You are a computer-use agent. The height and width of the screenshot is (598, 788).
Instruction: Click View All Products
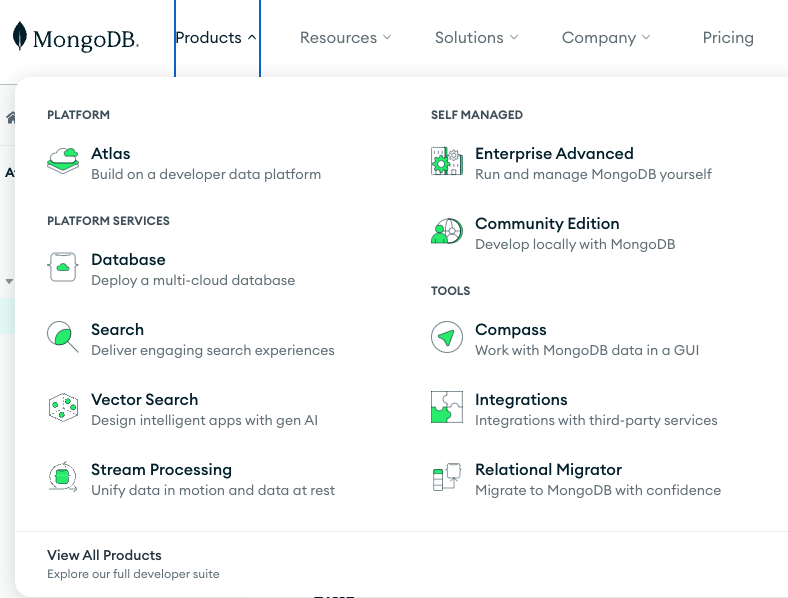click(x=104, y=555)
